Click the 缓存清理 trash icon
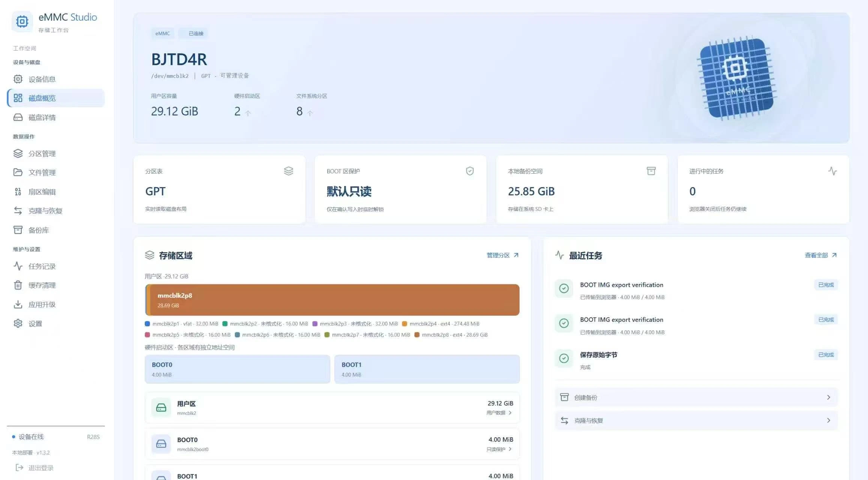This screenshot has width=868, height=480. pos(18,285)
